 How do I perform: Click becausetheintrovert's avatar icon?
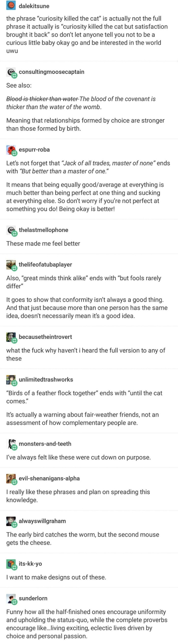(12, 337)
